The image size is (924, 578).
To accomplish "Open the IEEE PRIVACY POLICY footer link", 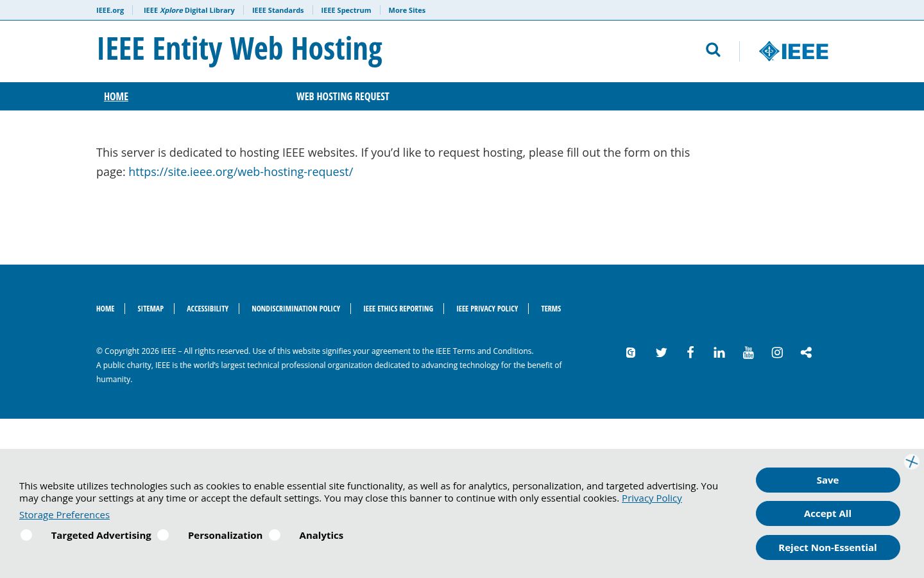I will [487, 309].
